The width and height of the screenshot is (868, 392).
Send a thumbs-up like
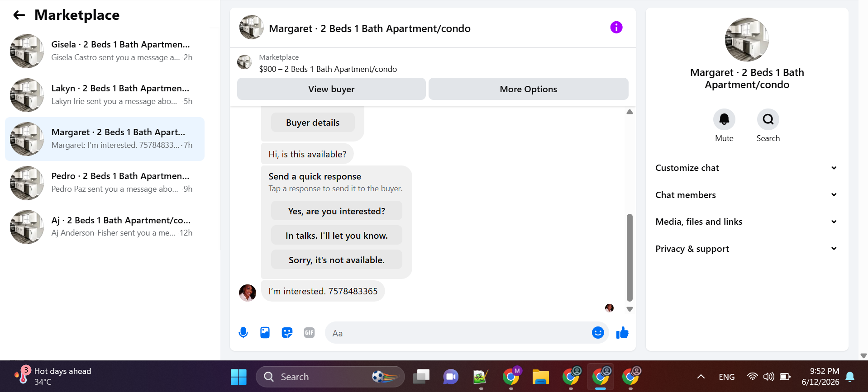click(x=622, y=333)
